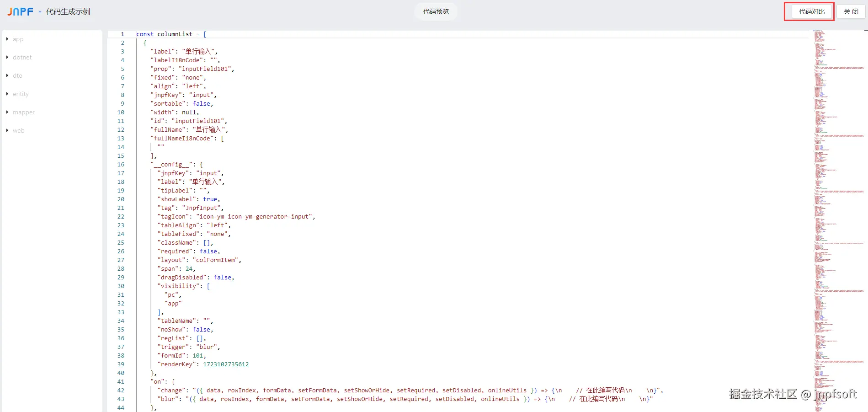868x412 pixels.
Task: Click the "formId": 101 line
Action: pos(182,356)
